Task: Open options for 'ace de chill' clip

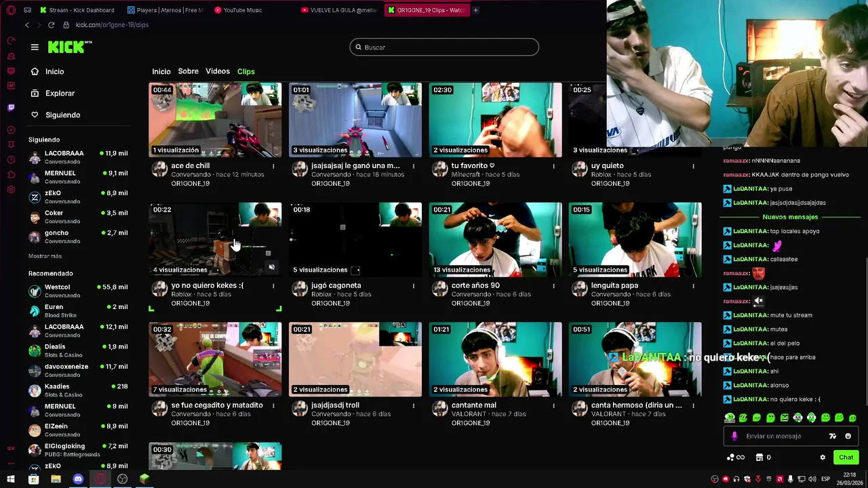Action: click(x=273, y=166)
